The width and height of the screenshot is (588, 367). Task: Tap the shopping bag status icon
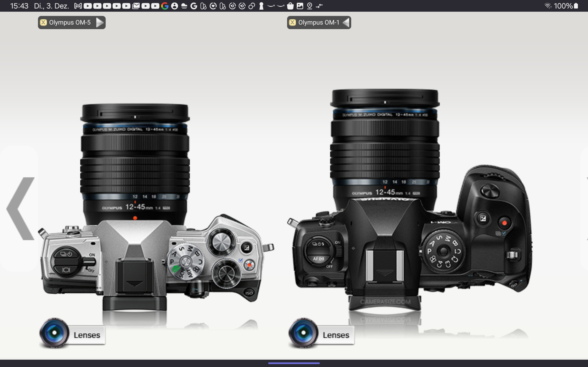pyautogui.click(x=290, y=6)
